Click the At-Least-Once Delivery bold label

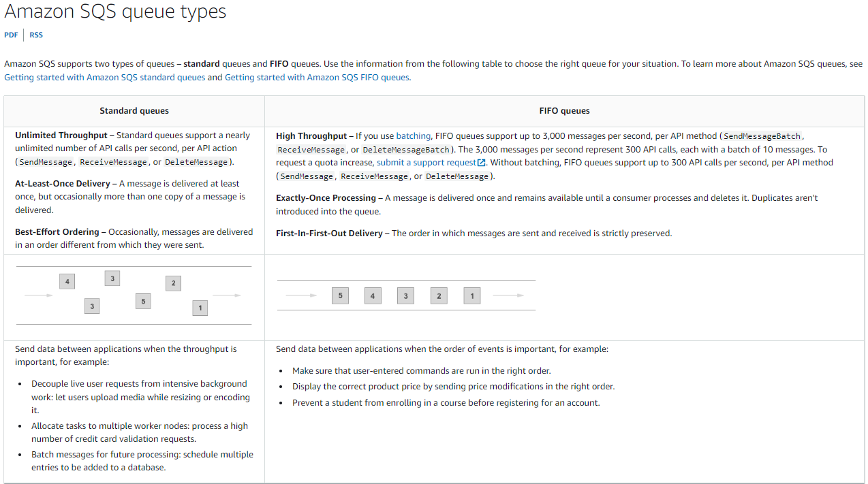[x=63, y=184]
